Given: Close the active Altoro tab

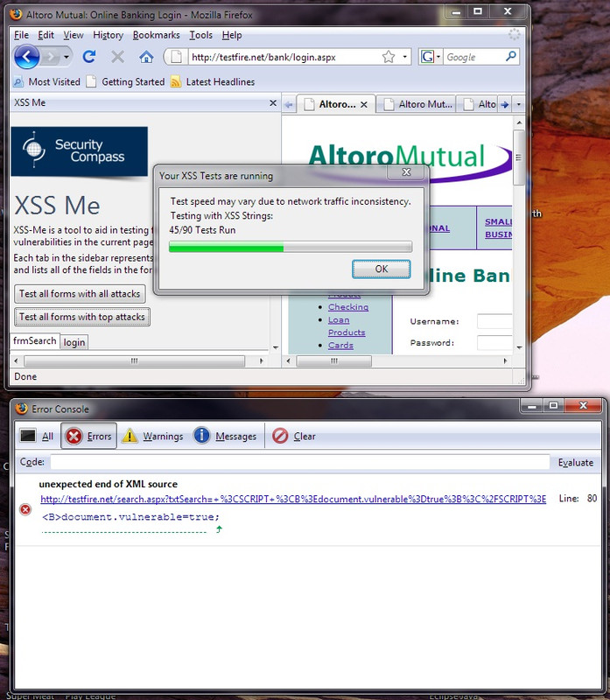Looking at the screenshot, I should [x=364, y=104].
